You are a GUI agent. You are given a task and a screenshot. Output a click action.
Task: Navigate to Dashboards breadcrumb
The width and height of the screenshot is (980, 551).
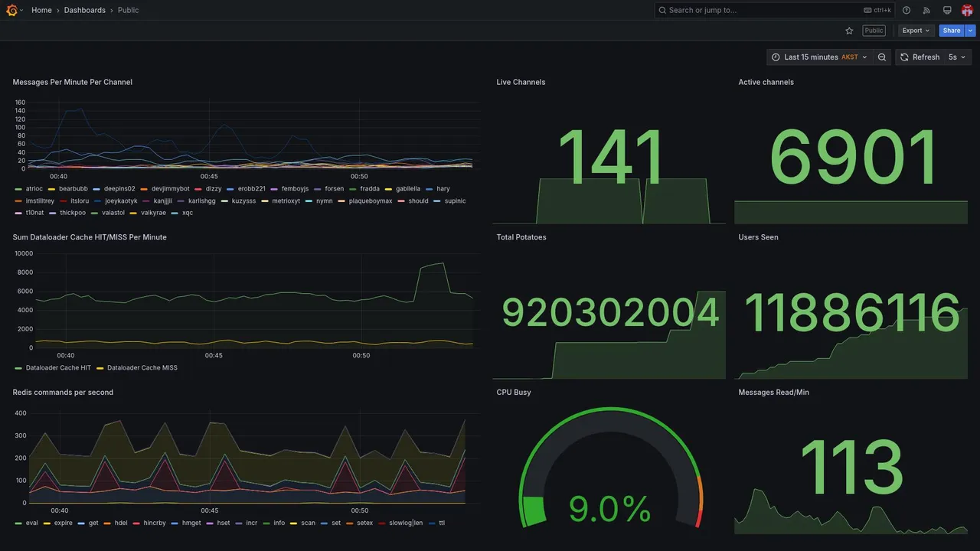(85, 10)
